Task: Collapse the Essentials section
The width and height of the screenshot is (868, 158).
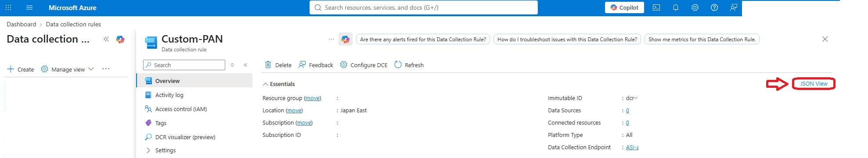Action: [279, 84]
